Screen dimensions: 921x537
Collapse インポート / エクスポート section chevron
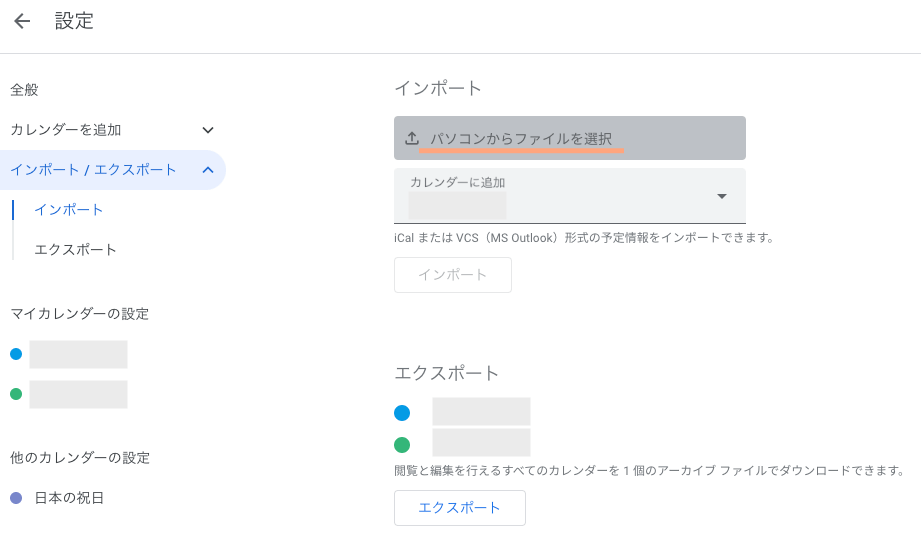208,170
